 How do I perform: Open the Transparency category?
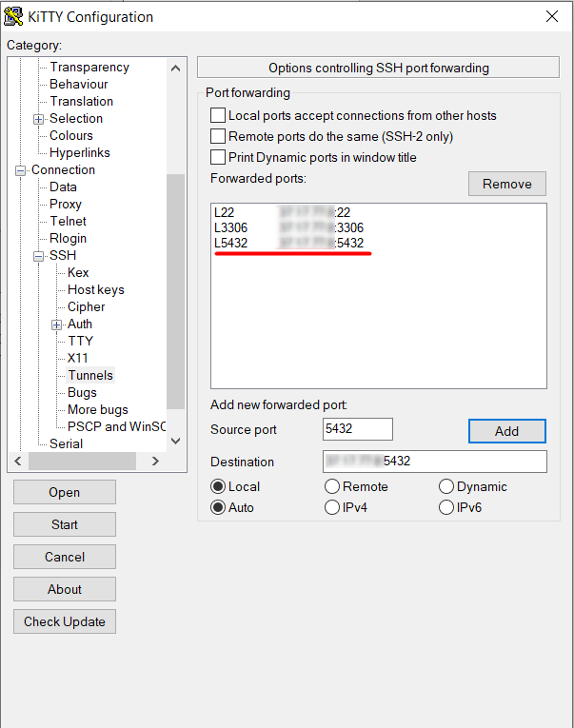point(89,68)
